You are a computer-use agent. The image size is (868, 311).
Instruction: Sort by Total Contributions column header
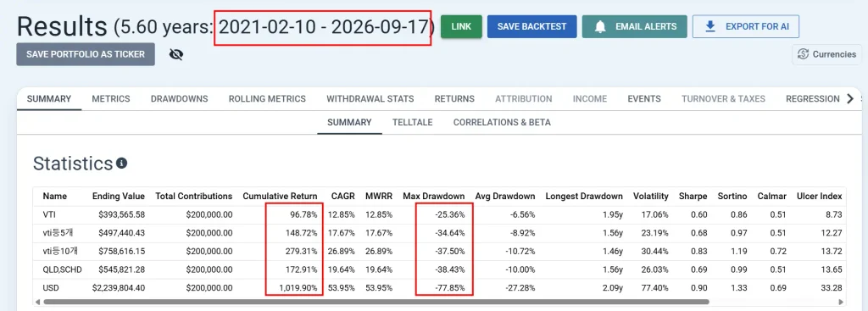click(194, 196)
